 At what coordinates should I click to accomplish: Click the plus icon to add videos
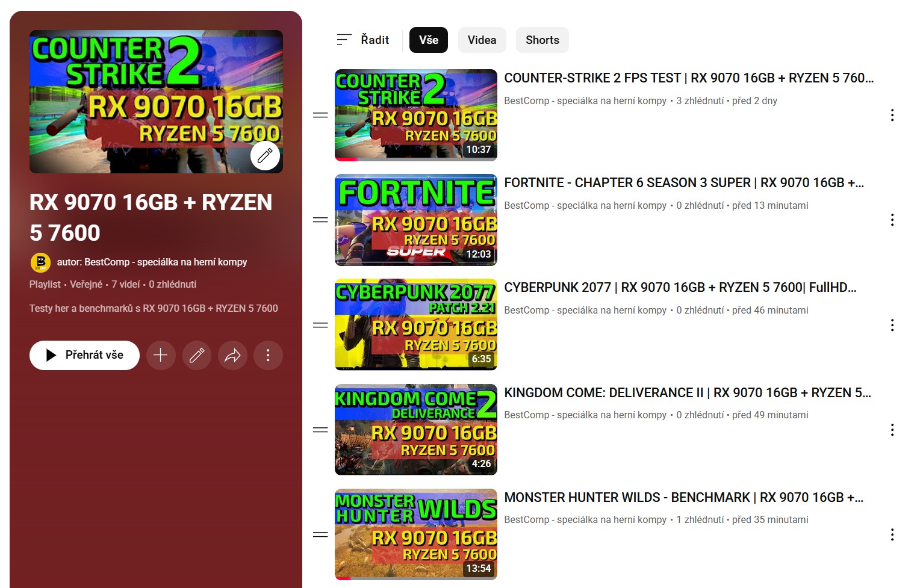[x=160, y=355]
